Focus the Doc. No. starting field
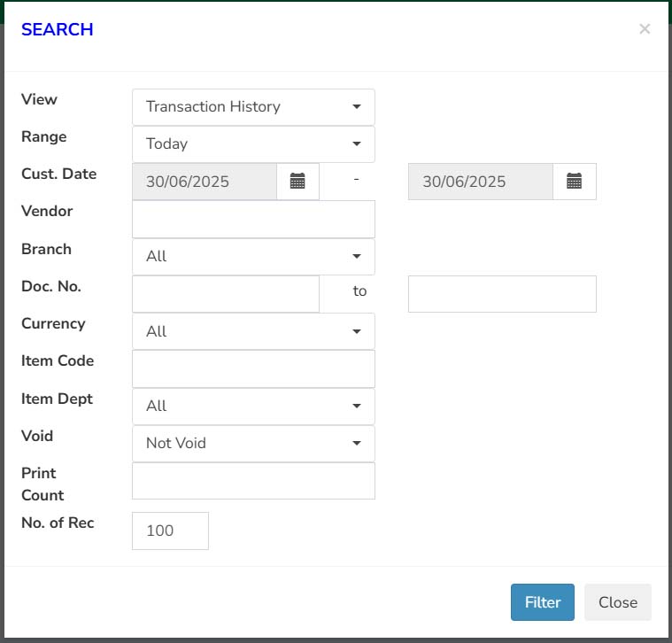The height and width of the screenshot is (643, 672). pyautogui.click(x=226, y=294)
